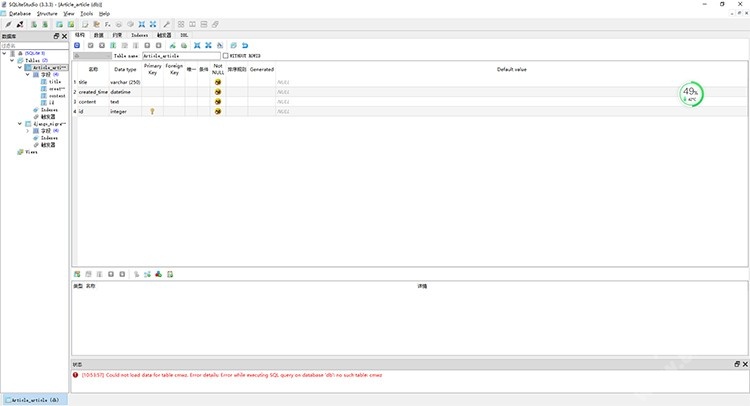Close the database side panel
750x406 pixels.
coord(65,36)
